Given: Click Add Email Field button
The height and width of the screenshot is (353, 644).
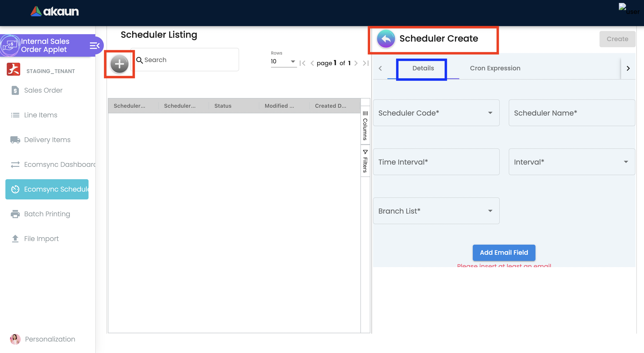Looking at the screenshot, I should [x=504, y=252].
